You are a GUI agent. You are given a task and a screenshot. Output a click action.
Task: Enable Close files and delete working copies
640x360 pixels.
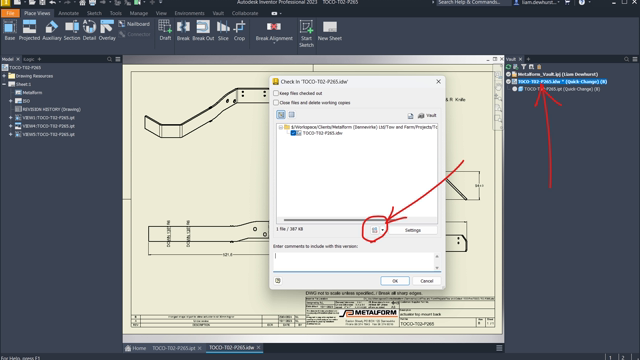[x=276, y=102]
